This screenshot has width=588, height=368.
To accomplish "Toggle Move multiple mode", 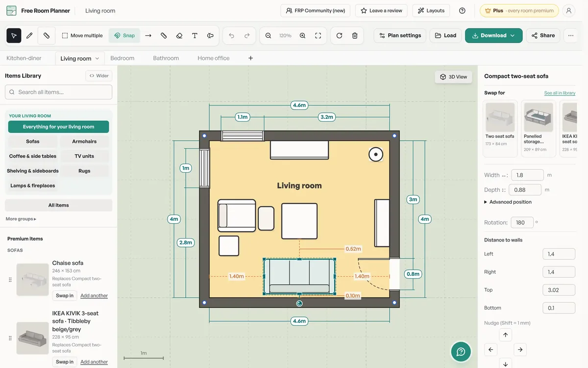I will [82, 35].
